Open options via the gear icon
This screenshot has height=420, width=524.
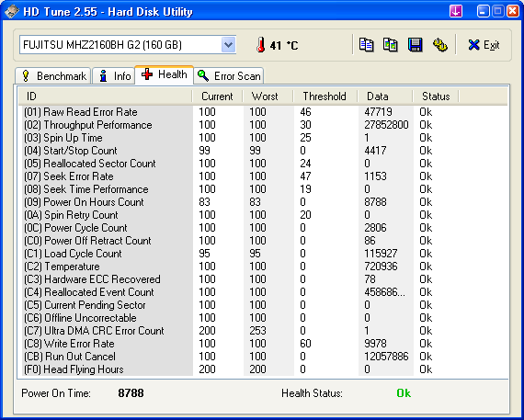click(439, 45)
